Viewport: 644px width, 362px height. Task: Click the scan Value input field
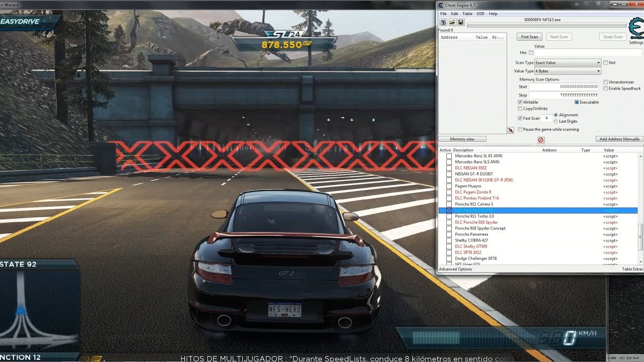click(588, 53)
